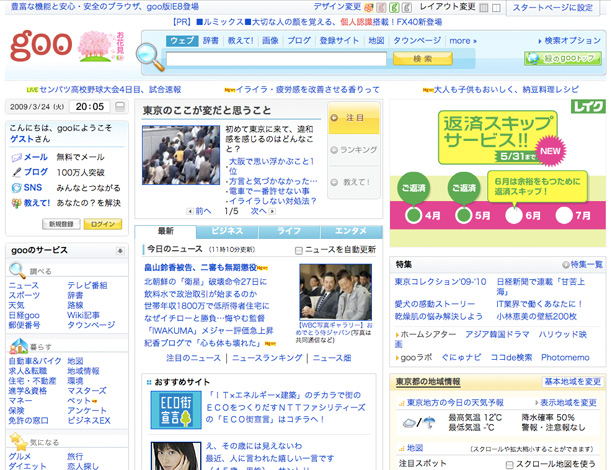Open the メール mail icon link
611x470 pixels.
(x=16, y=157)
